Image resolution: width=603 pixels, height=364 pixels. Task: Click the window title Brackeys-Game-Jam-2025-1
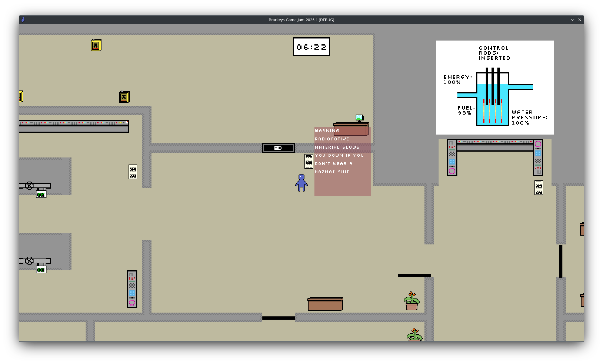click(x=301, y=20)
